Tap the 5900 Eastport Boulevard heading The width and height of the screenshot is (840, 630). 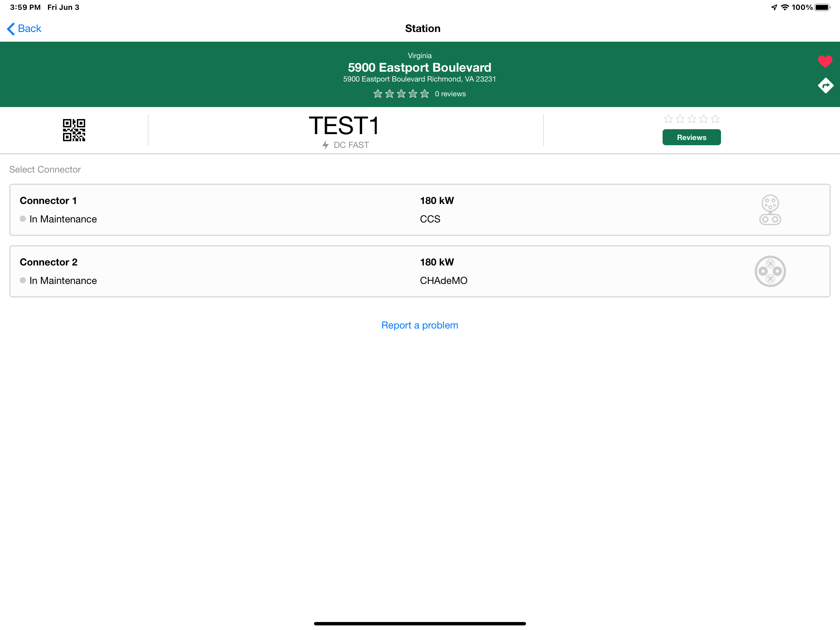(x=420, y=67)
